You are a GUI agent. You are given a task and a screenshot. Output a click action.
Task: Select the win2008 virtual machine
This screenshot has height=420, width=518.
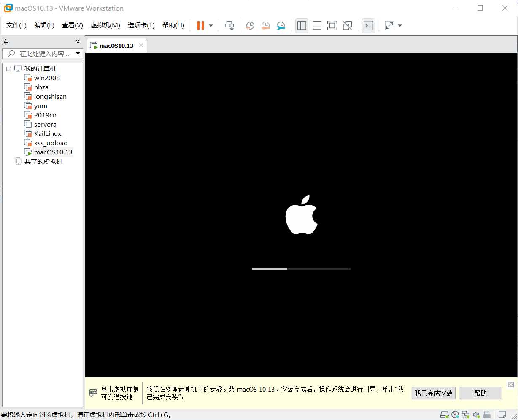tap(47, 78)
